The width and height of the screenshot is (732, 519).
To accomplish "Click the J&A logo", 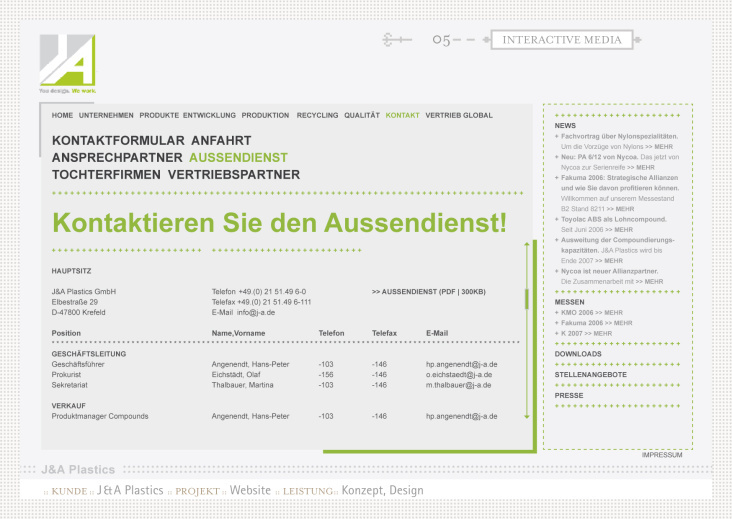I will pos(67,62).
